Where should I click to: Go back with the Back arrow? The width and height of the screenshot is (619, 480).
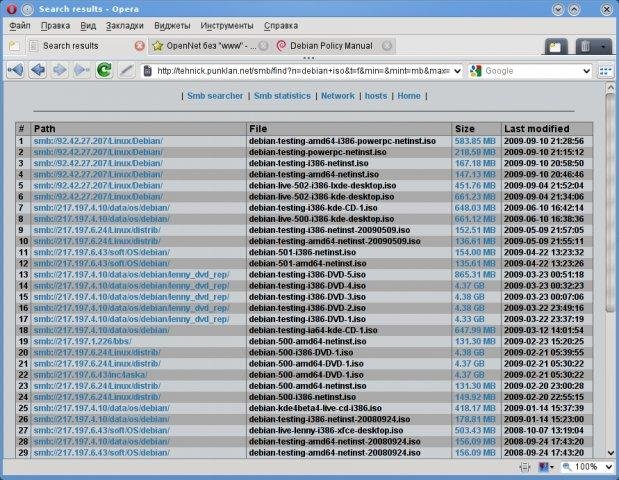tap(38, 71)
